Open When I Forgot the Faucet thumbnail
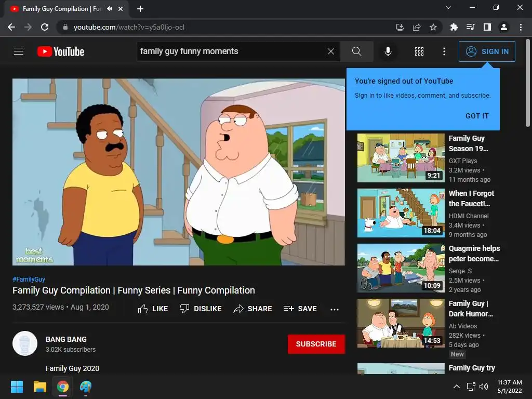This screenshot has height=399, width=532. (x=401, y=212)
